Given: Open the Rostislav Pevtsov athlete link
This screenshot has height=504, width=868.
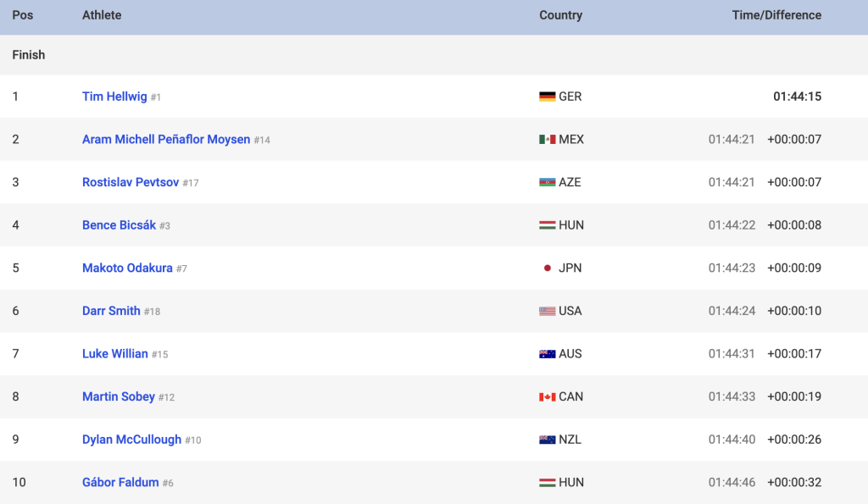Looking at the screenshot, I should point(131,182).
